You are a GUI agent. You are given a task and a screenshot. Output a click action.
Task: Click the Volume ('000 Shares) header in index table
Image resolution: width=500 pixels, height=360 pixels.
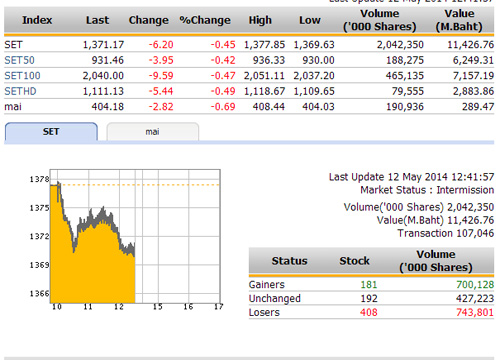click(x=380, y=20)
